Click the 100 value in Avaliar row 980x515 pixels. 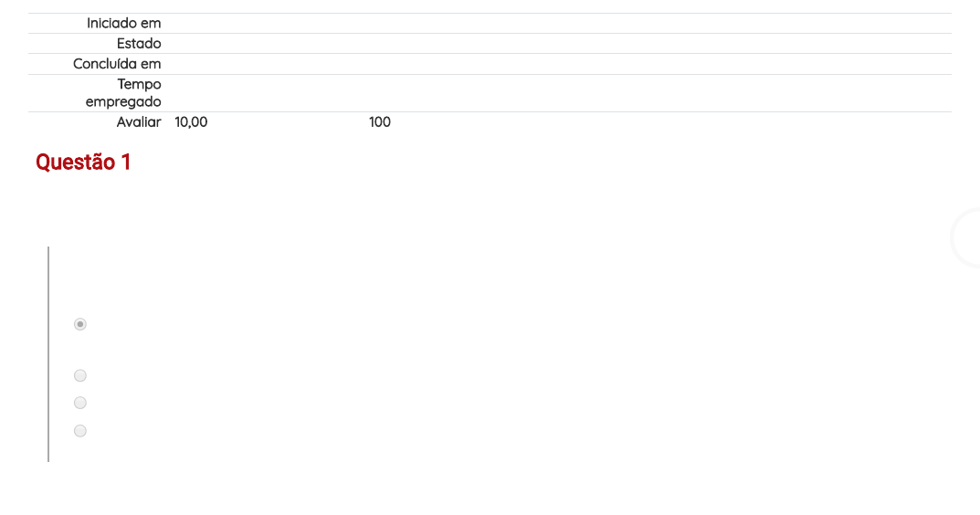(x=379, y=121)
